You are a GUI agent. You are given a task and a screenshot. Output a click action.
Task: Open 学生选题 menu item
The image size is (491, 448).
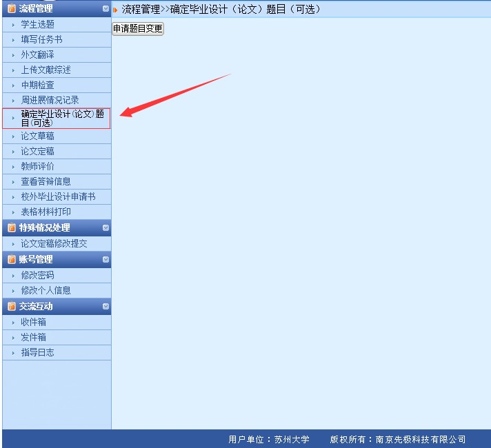point(57,24)
